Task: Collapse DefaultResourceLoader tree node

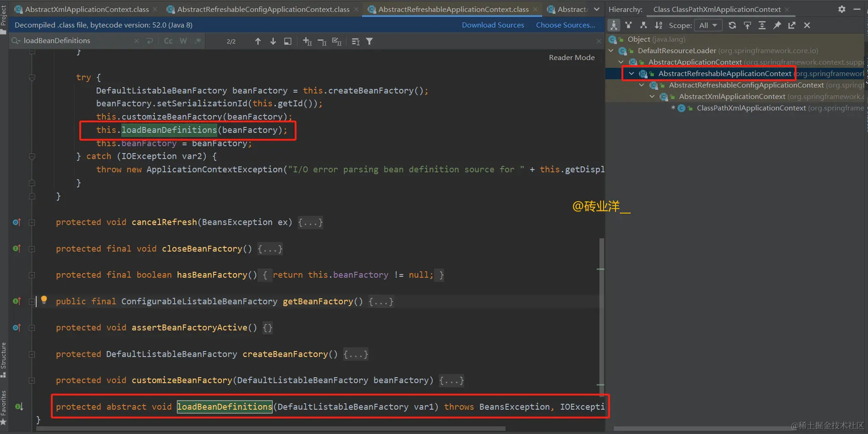Action: tap(611, 50)
